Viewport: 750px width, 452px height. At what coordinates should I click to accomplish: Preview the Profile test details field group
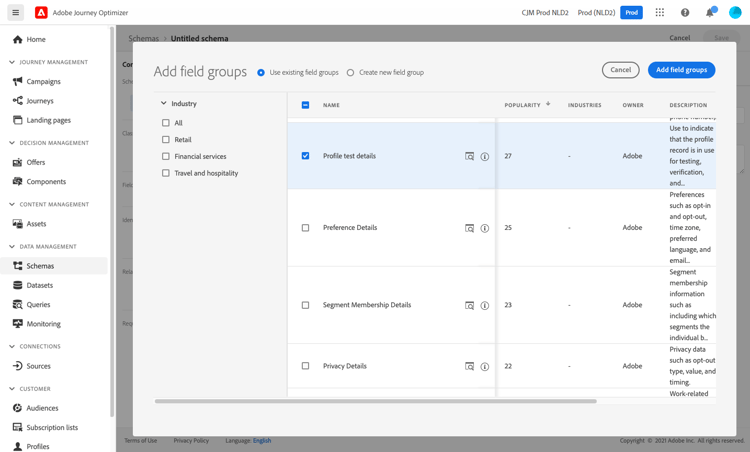[469, 157]
